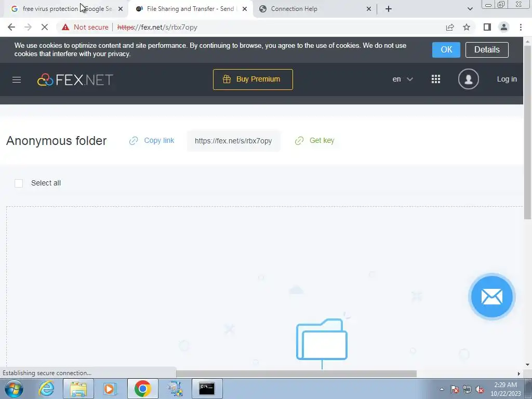The width and height of the screenshot is (532, 399).
Task: Toggle the Chrome side panel
Action: [x=487, y=27]
